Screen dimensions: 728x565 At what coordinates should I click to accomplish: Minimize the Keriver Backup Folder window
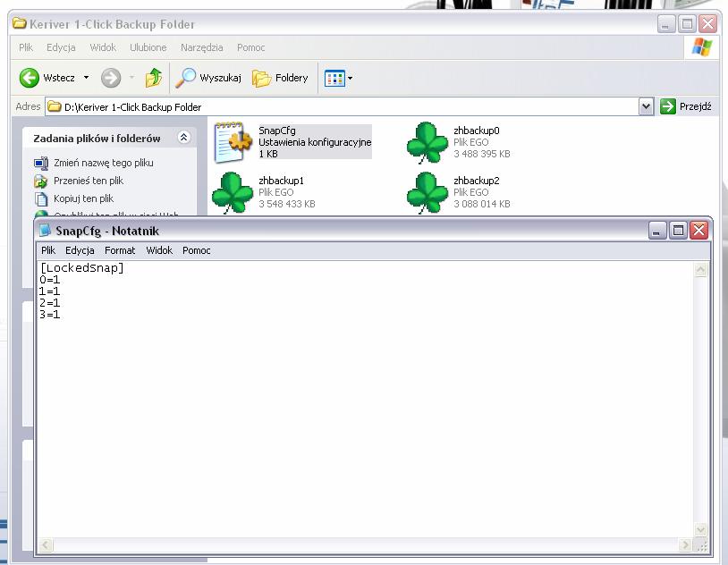coord(666,23)
